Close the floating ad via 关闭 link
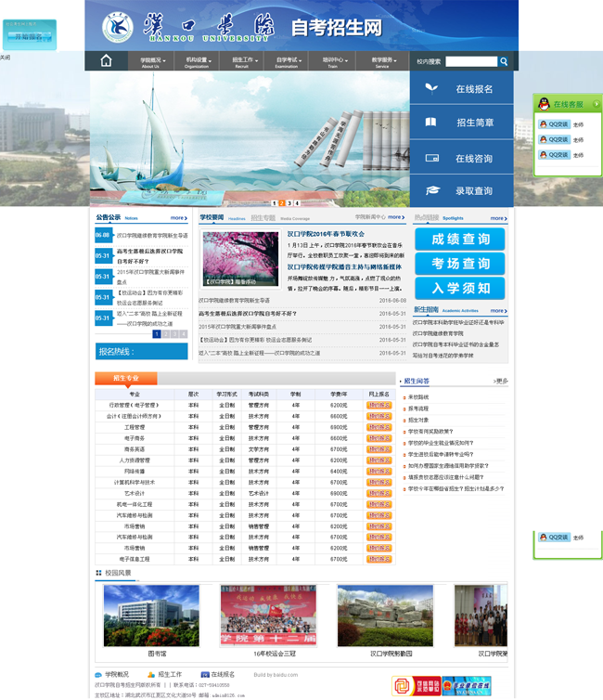Image resolution: width=603 pixels, height=700 pixels. click(5, 58)
